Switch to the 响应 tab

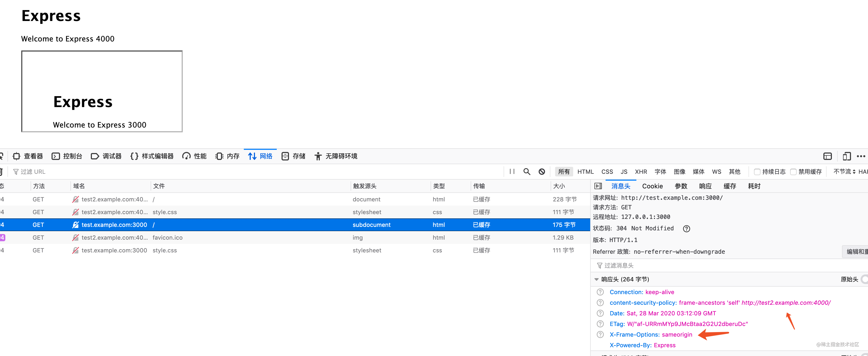pos(705,186)
